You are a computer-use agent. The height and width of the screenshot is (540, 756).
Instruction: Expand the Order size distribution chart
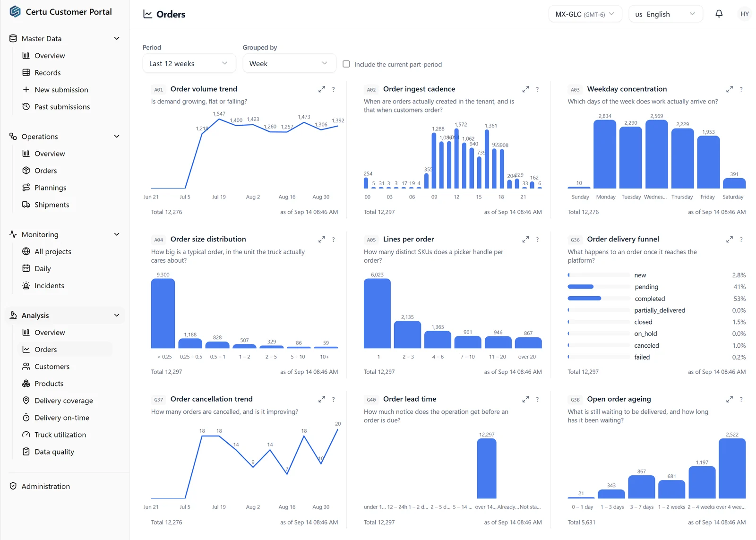click(322, 240)
